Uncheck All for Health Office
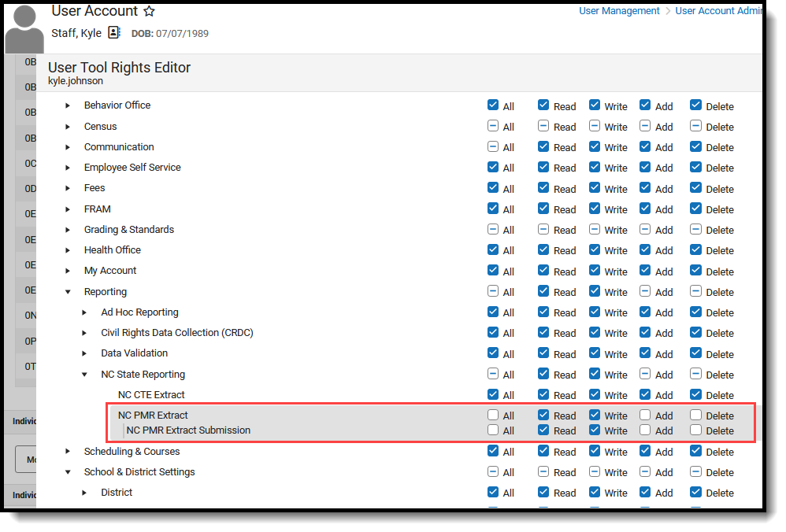 coord(493,249)
